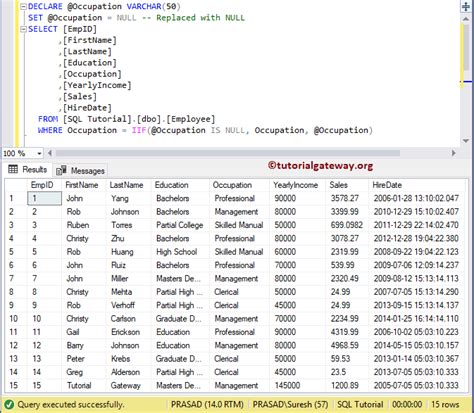Switch to the Results tab

[27, 170]
